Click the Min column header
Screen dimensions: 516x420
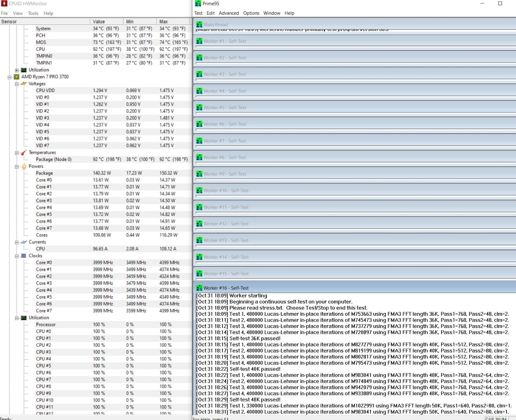tap(140, 21)
